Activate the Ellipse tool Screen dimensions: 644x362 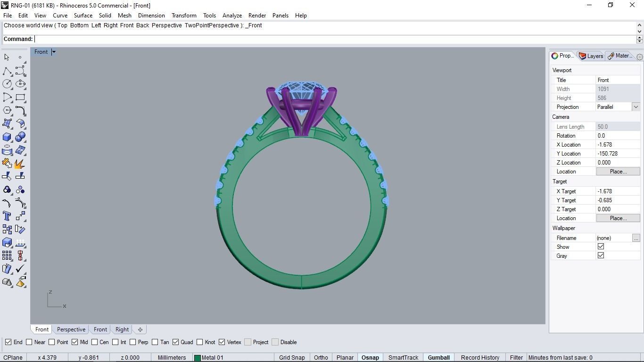pyautogui.click(x=20, y=84)
